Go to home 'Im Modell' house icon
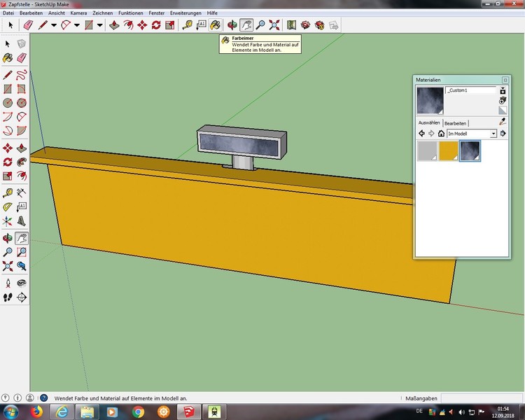Image resolution: width=525 pixels, height=420 pixels. tap(441, 133)
